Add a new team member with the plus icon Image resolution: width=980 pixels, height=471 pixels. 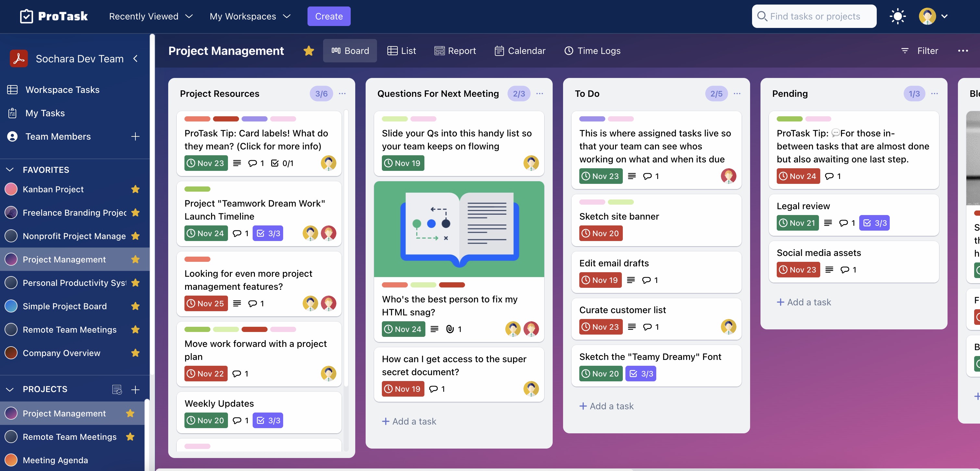pyautogui.click(x=136, y=136)
